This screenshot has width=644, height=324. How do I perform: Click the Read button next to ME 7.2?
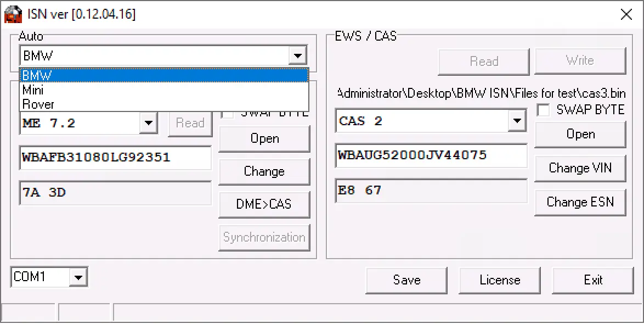click(190, 123)
